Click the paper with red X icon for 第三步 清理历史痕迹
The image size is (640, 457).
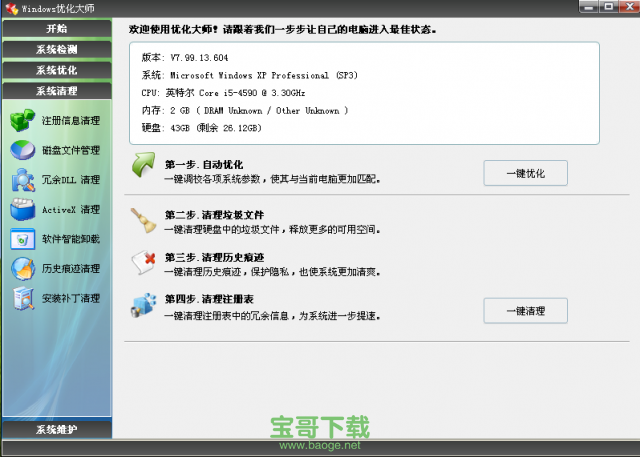click(143, 263)
